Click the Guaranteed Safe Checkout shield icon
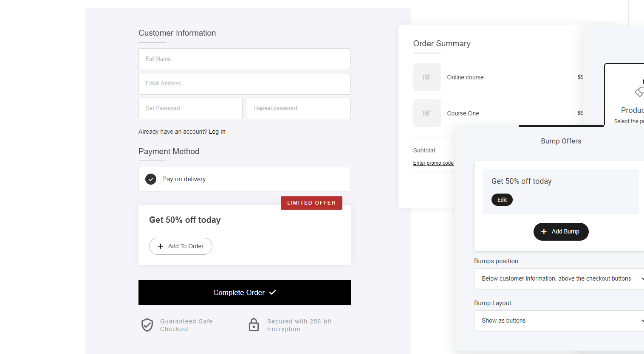The width and height of the screenshot is (644, 354). pyautogui.click(x=147, y=325)
